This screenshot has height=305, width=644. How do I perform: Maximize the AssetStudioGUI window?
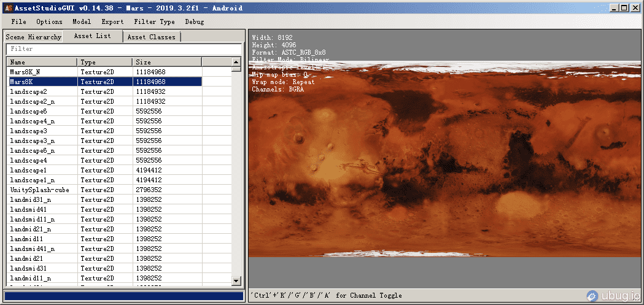(x=624, y=8)
